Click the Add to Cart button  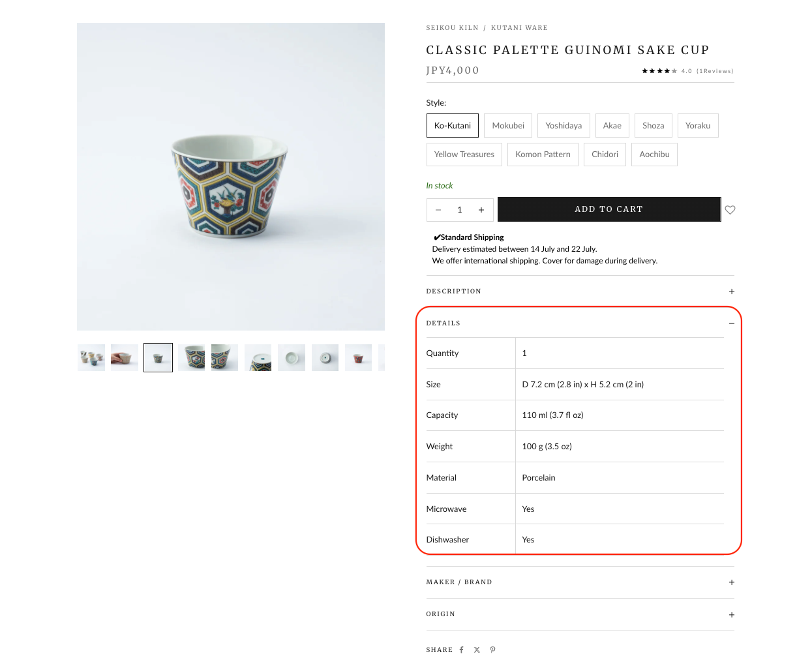click(609, 209)
